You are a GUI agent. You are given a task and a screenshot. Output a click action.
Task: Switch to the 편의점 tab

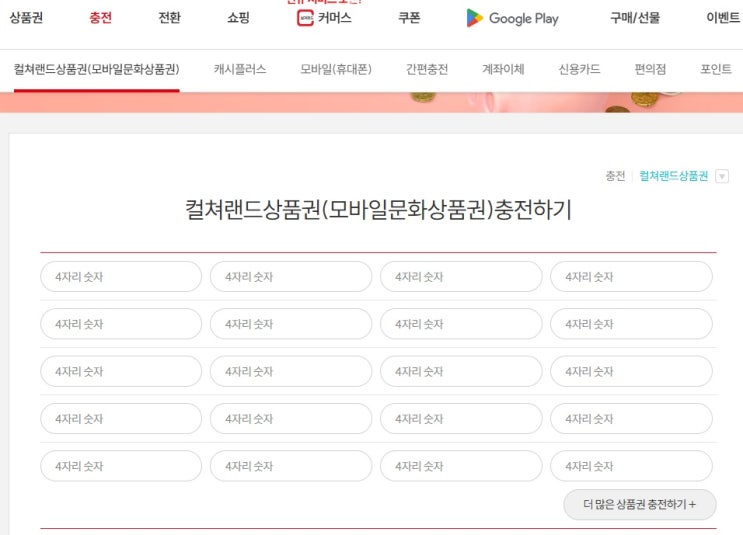point(650,69)
